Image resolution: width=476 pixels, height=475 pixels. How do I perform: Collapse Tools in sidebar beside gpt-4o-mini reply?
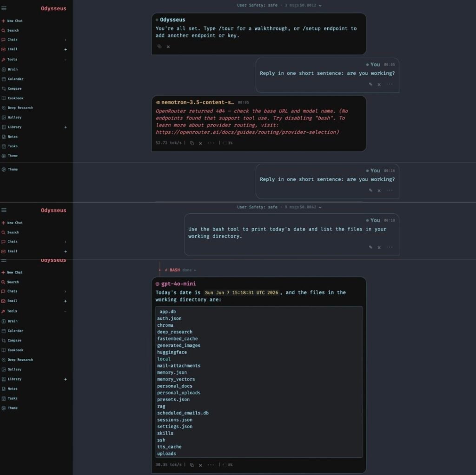pos(65,311)
